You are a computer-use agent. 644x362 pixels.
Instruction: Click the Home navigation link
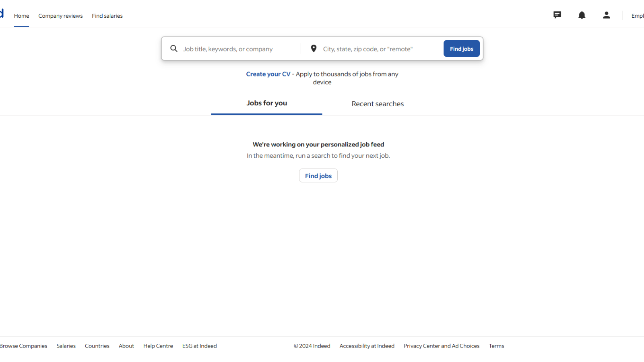click(x=21, y=16)
